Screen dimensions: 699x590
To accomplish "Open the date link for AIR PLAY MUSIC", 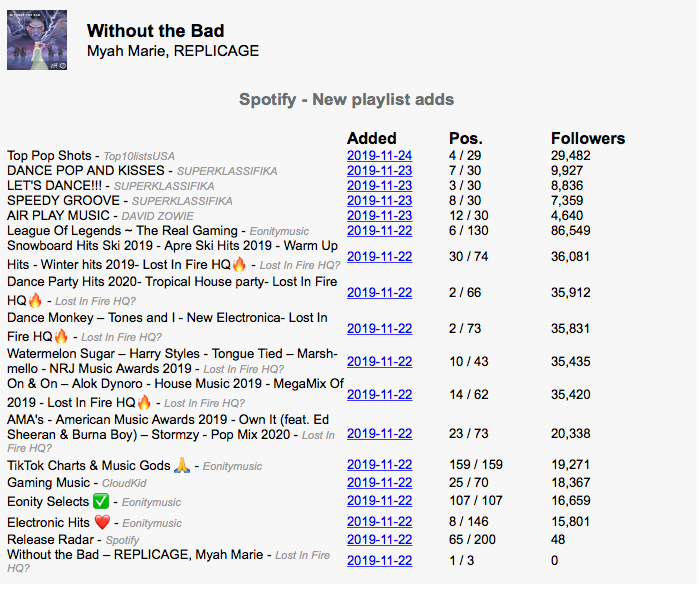I will point(379,216).
